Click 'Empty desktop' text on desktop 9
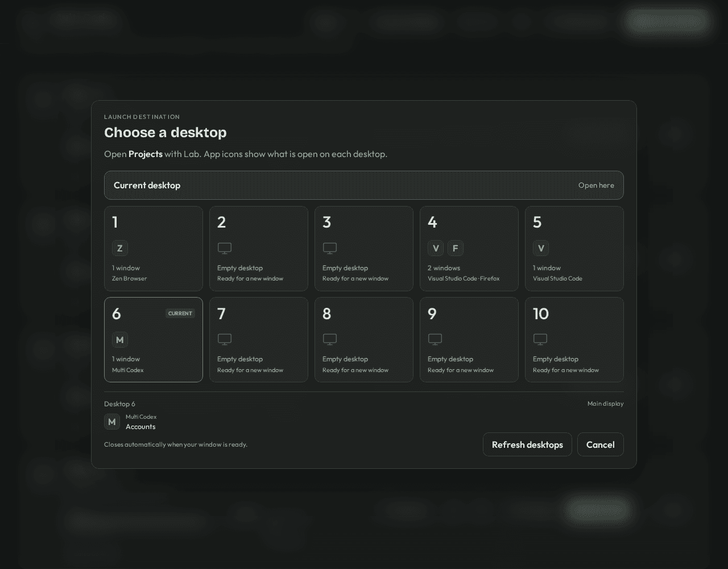The image size is (728, 569). click(450, 359)
